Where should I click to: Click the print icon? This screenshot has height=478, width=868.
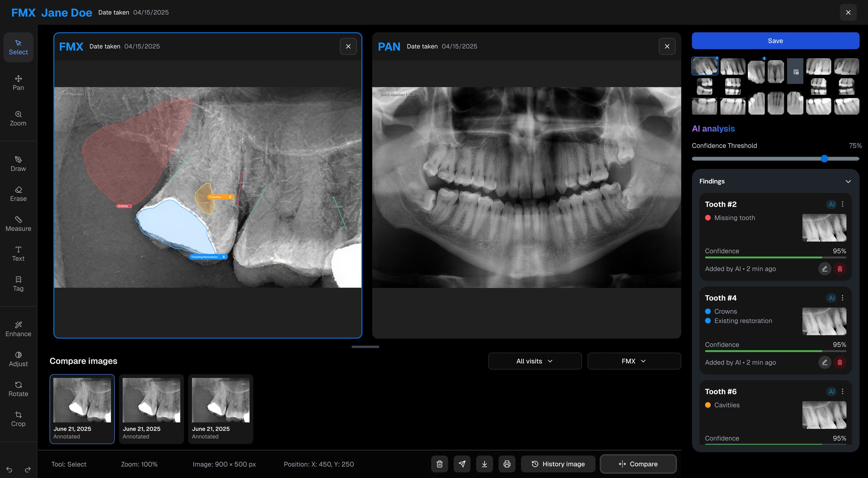507,464
